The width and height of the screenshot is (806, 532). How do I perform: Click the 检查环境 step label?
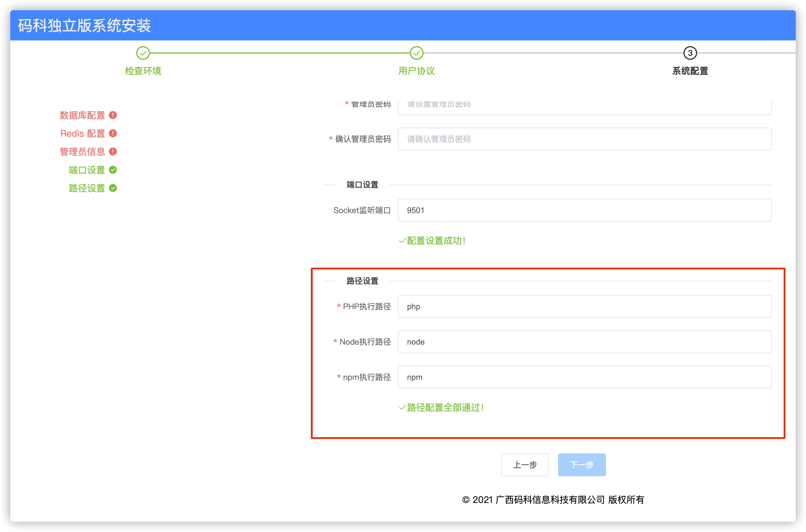(x=143, y=71)
